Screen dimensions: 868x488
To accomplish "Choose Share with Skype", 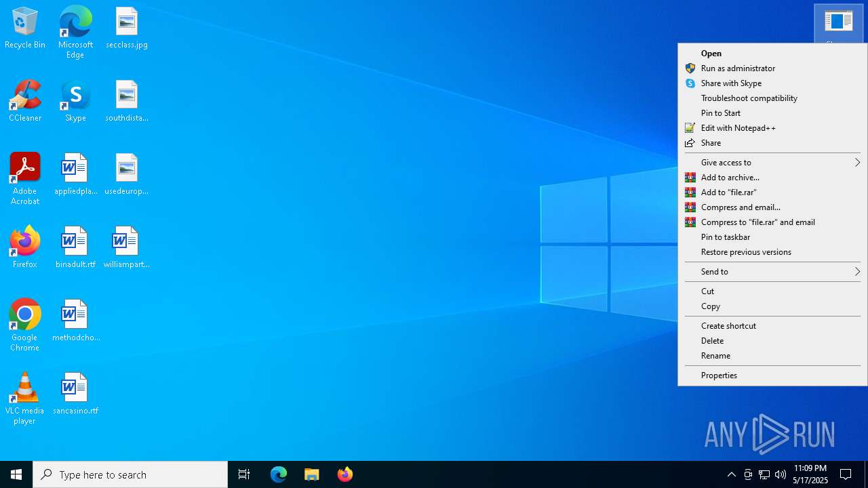I will pos(772,83).
